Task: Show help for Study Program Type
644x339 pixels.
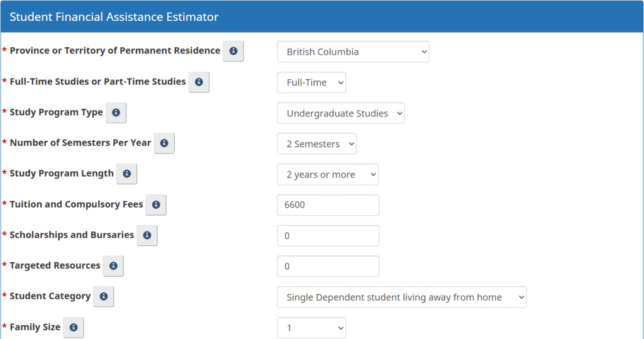Action: (116, 113)
